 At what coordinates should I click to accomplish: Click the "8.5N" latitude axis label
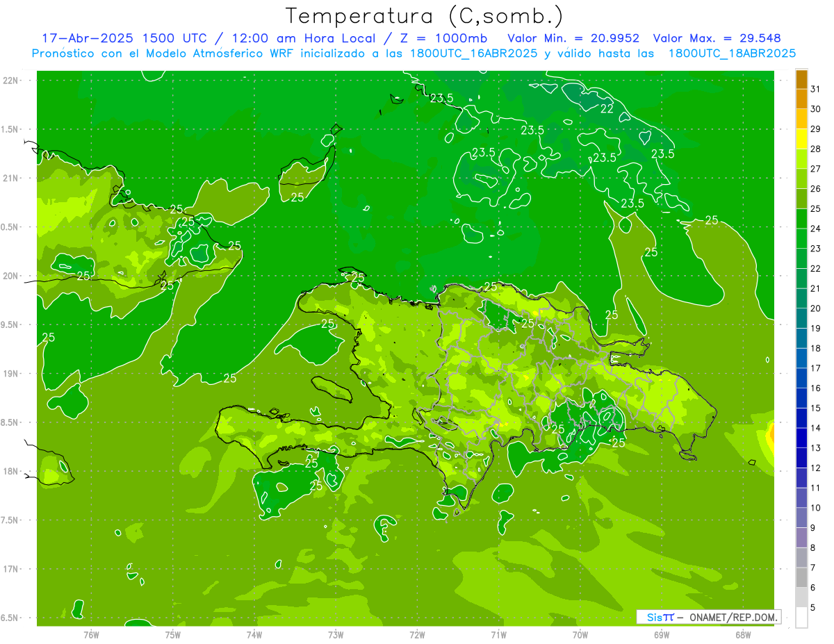tap(10, 423)
